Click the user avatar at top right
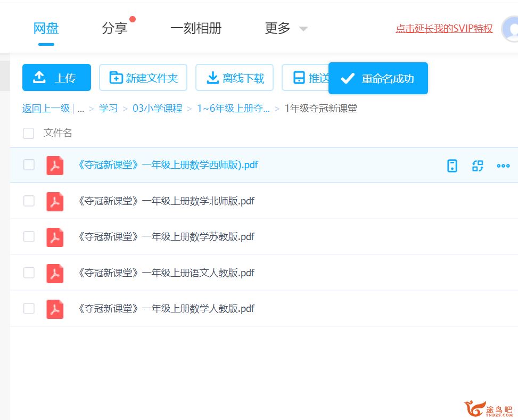Viewport: 518px width, 420px height. point(511,29)
